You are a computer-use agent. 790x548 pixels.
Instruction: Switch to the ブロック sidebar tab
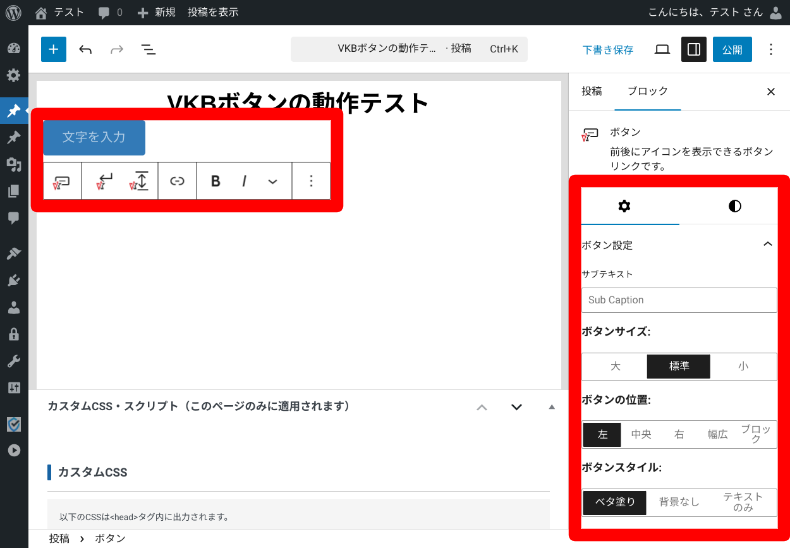coord(647,91)
